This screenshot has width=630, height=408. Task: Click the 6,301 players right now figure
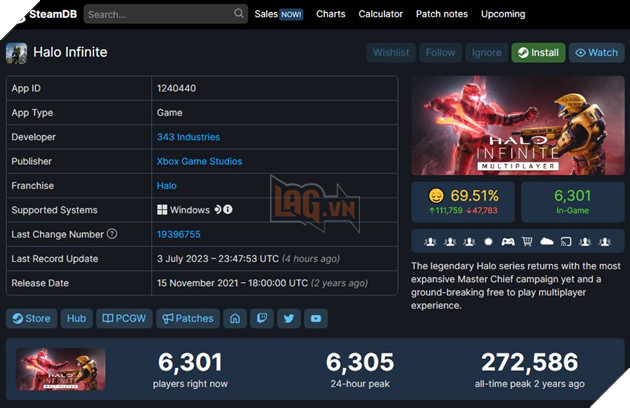190,362
